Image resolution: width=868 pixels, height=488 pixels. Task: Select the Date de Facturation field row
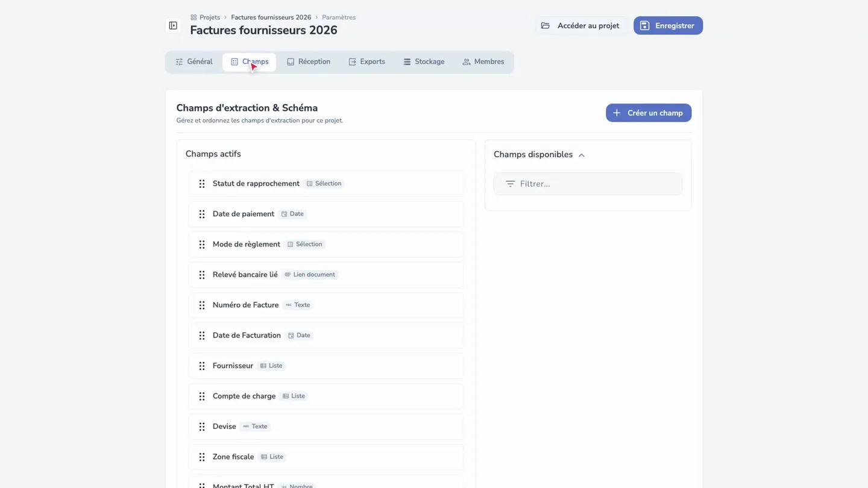326,336
